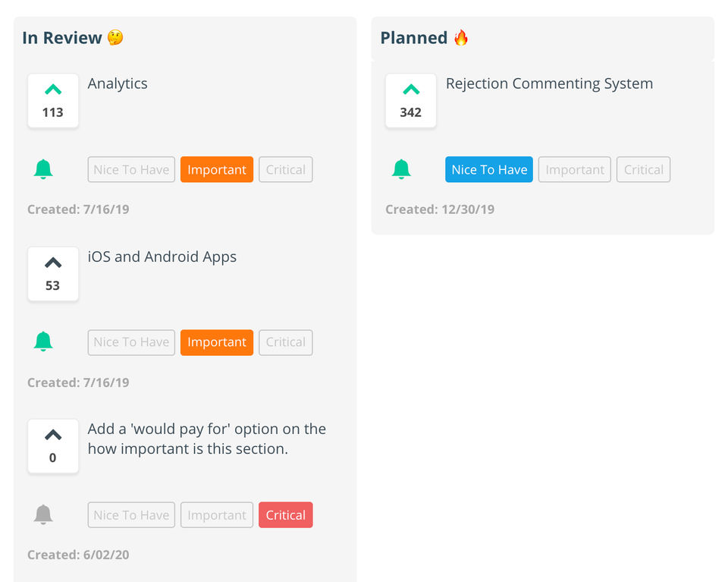The height and width of the screenshot is (582, 728).
Task: Open the iOS and Android Apps request
Action: (x=162, y=257)
